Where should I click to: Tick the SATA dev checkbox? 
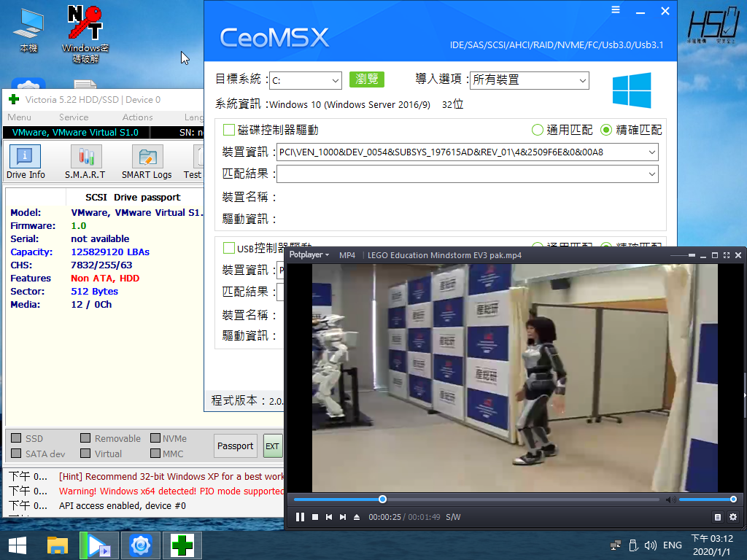coord(16,454)
